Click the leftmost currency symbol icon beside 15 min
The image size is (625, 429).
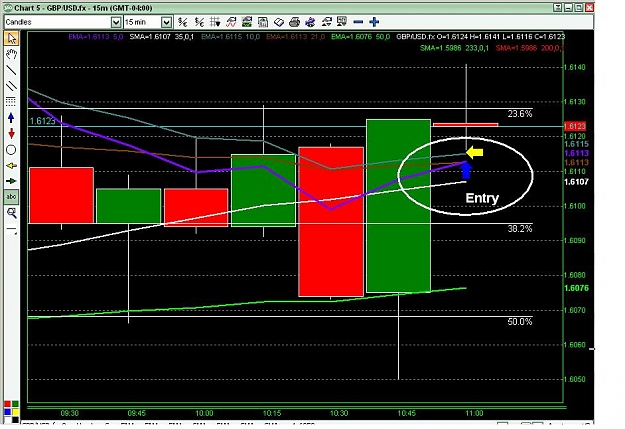pos(183,22)
